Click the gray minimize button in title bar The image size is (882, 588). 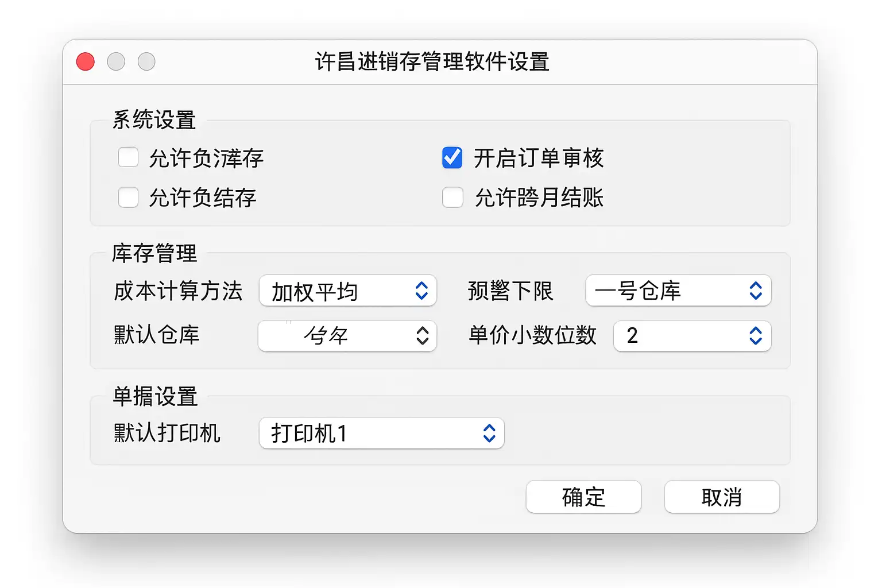[x=116, y=61]
